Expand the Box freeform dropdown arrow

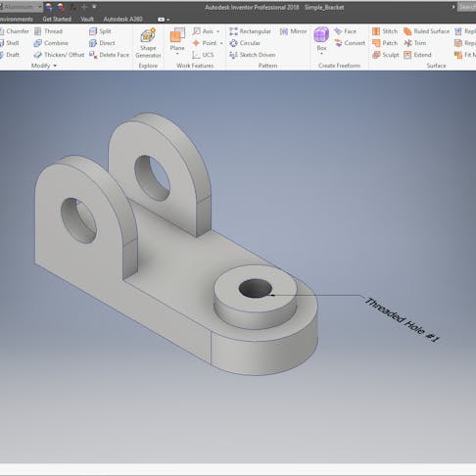pos(321,54)
